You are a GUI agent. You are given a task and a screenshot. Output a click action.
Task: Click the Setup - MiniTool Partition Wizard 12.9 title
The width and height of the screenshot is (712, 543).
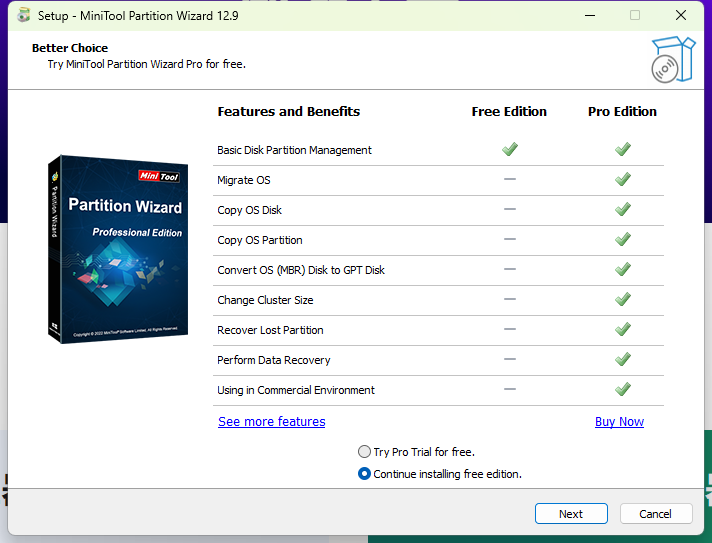tap(138, 16)
